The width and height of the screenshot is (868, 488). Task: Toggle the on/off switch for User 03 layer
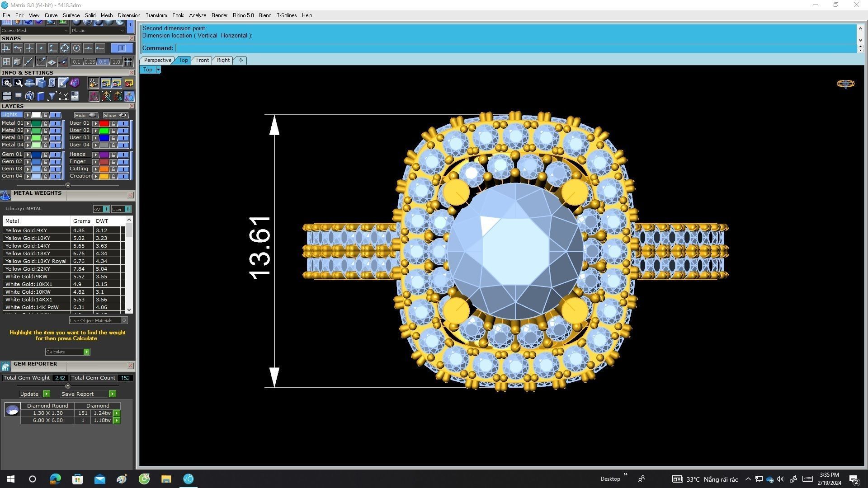[123, 137]
